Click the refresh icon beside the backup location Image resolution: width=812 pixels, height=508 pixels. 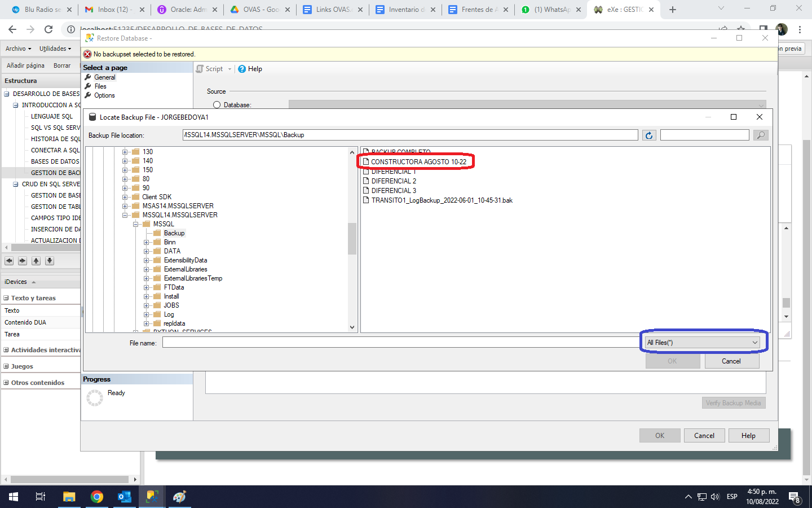[x=649, y=135]
